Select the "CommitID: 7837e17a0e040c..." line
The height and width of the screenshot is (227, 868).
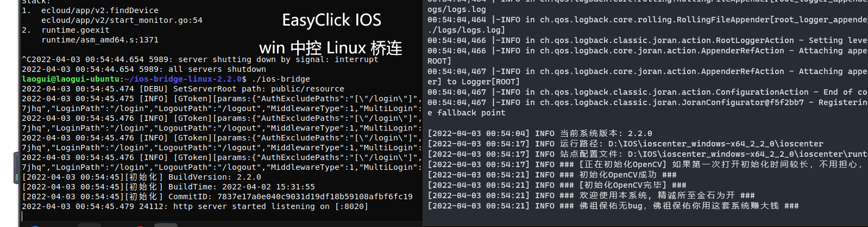[x=217, y=197]
